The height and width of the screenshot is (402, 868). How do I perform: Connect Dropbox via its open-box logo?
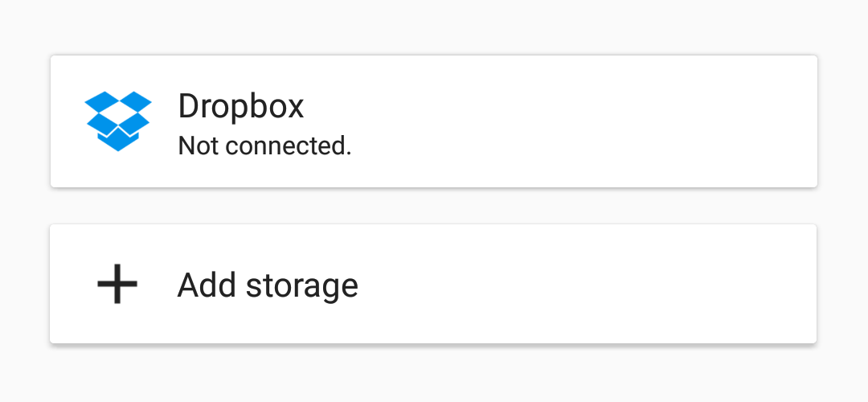coord(118,121)
